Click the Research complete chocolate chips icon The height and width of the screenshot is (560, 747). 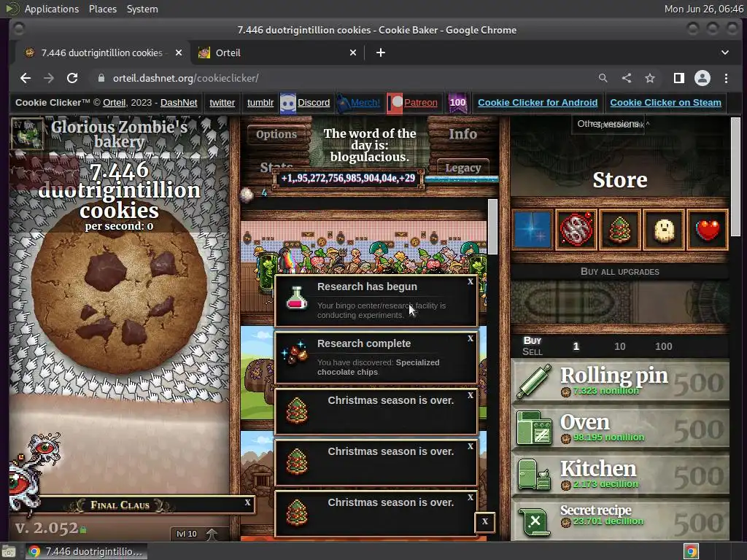[x=295, y=353]
